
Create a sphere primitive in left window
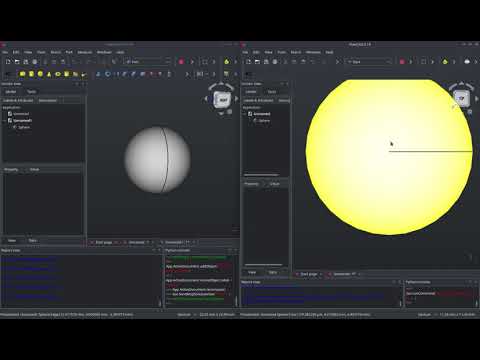40,74
